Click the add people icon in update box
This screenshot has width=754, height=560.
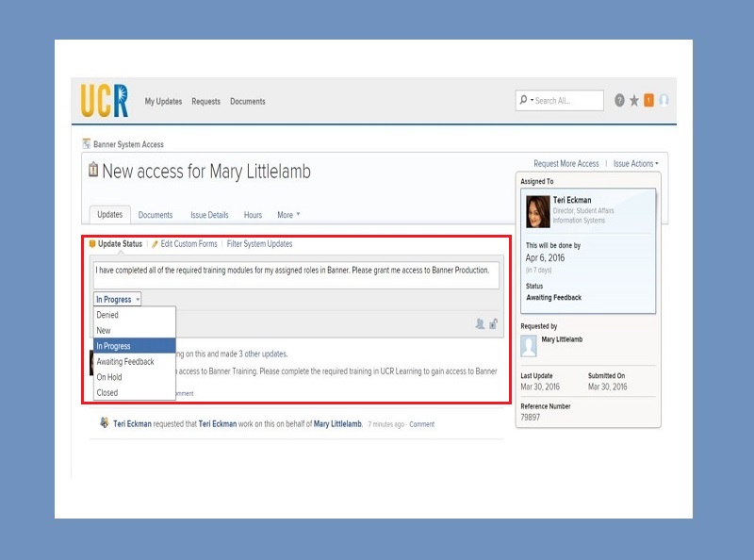[x=480, y=323]
